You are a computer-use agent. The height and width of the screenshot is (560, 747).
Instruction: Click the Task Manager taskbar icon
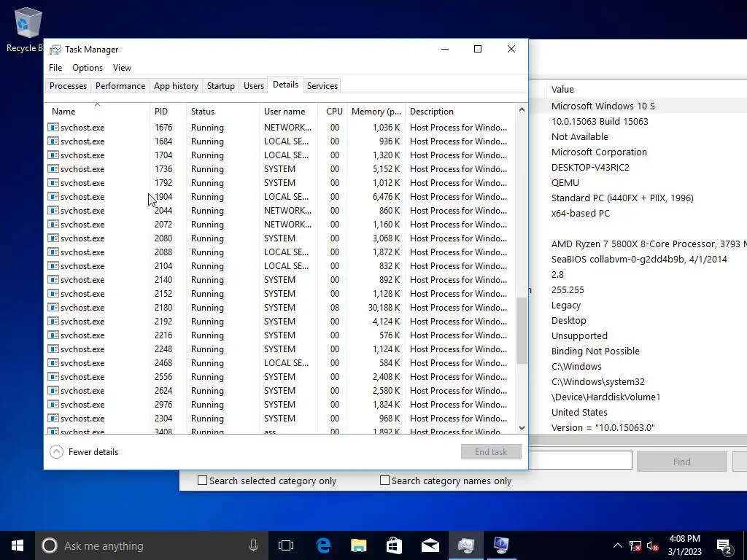(465, 545)
